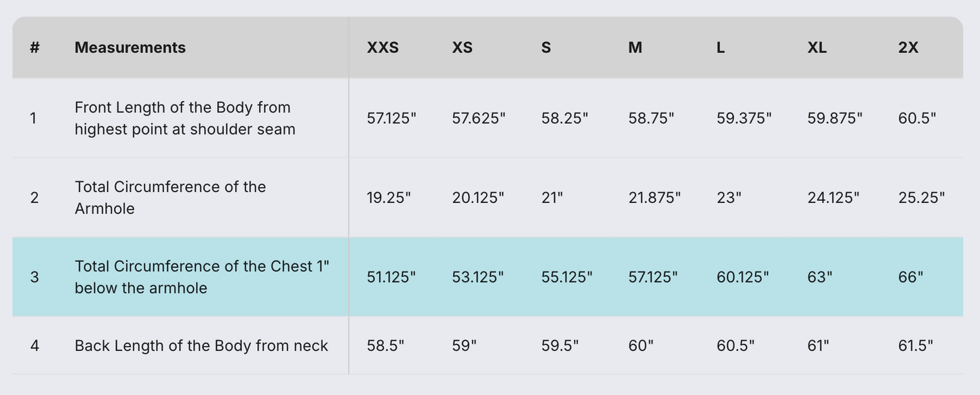Select the Front Length of the Body row
980x395 pixels.
[184, 118]
